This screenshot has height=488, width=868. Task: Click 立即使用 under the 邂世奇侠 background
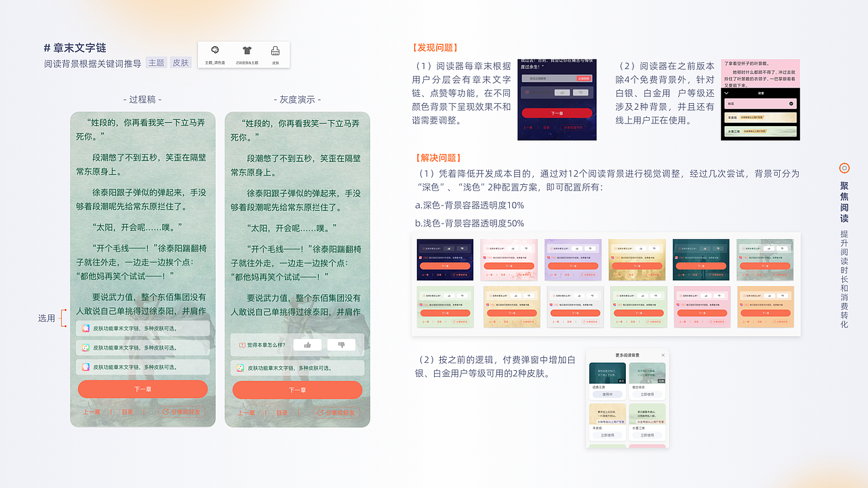click(648, 394)
